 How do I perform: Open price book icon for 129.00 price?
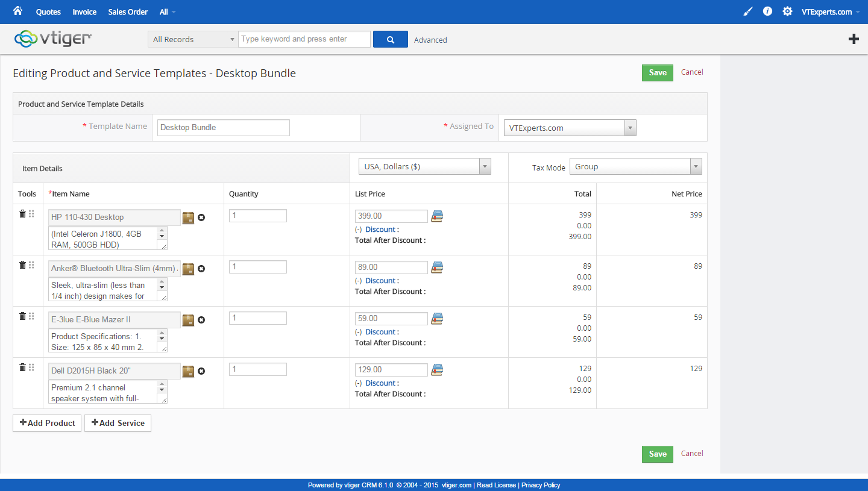[x=437, y=370]
